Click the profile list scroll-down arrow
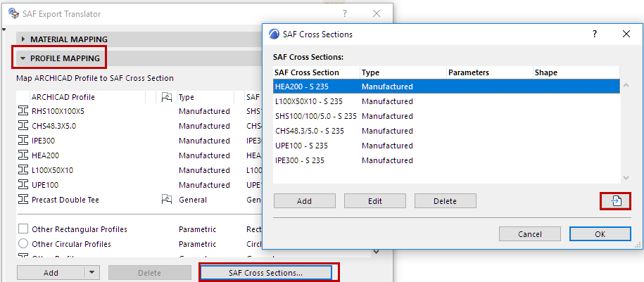The image size is (644, 282). (x=376, y=252)
